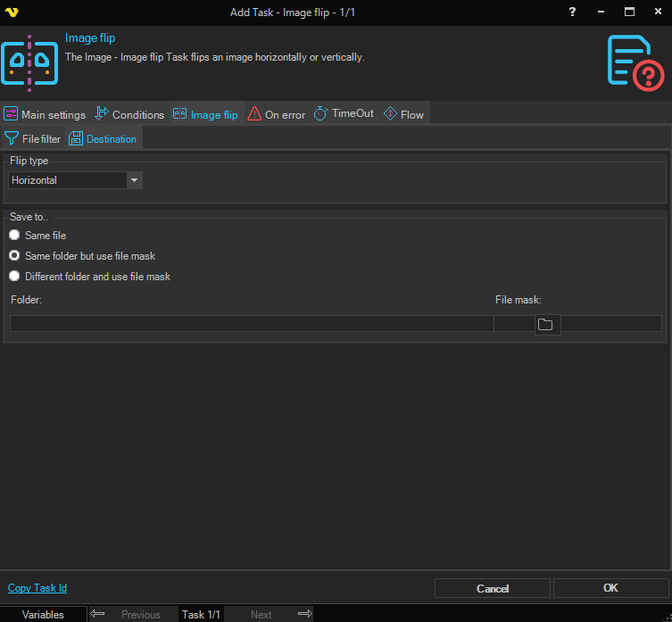Click the Image flip logo icon
This screenshot has width=672, height=622.
pyautogui.click(x=29, y=62)
